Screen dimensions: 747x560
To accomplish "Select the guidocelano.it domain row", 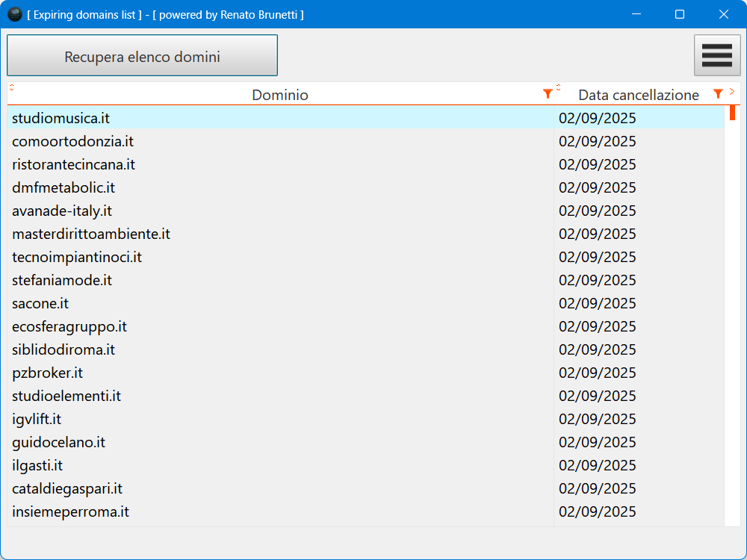I will (58, 442).
